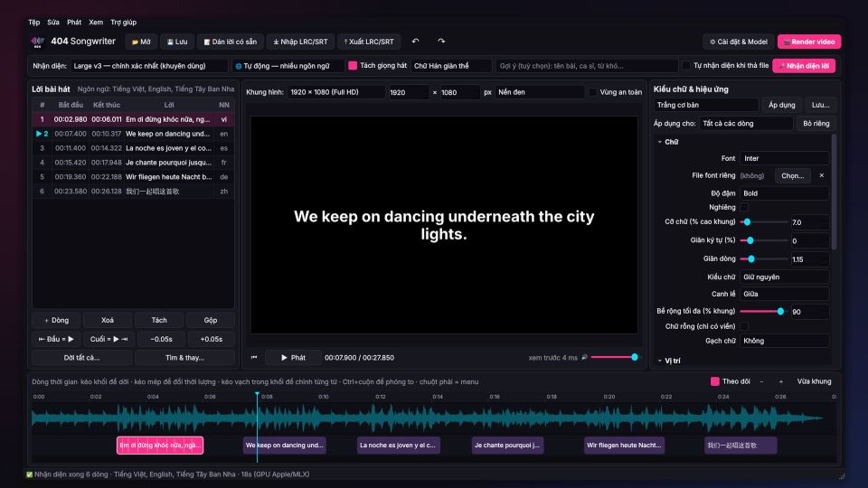Select lyric row 'Je chante pourquoi'

coord(133,163)
